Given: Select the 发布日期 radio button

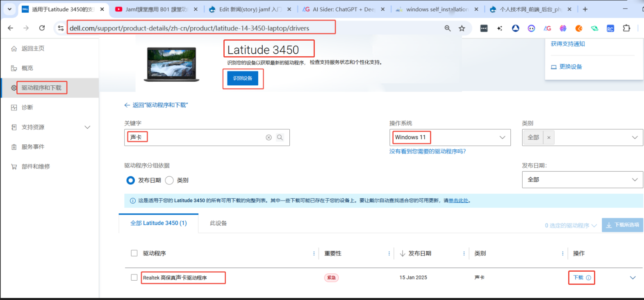Looking at the screenshot, I should [131, 180].
